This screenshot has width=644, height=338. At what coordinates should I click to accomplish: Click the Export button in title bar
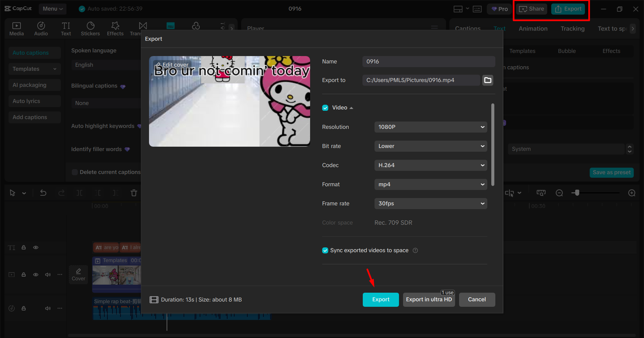[x=568, y=9]
